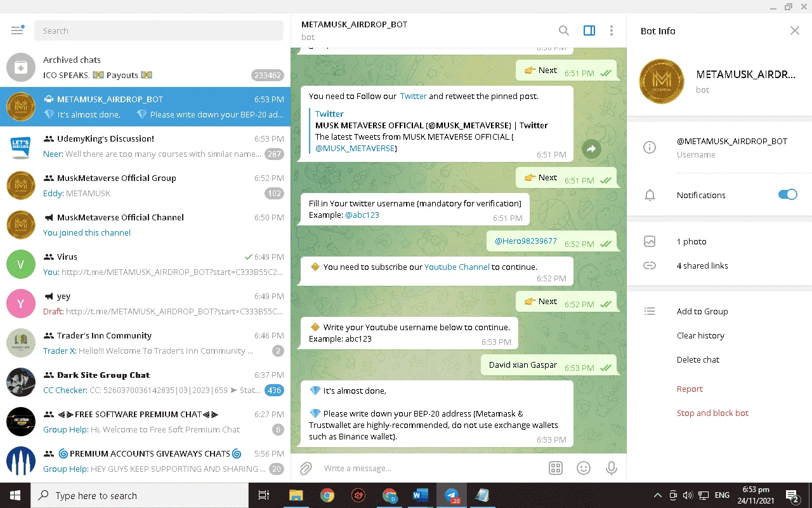Image resolution: width=812 pixels, height=508 pixels.
Task: Open MuskMetaverse Official Channel
Action: (145, 225)
